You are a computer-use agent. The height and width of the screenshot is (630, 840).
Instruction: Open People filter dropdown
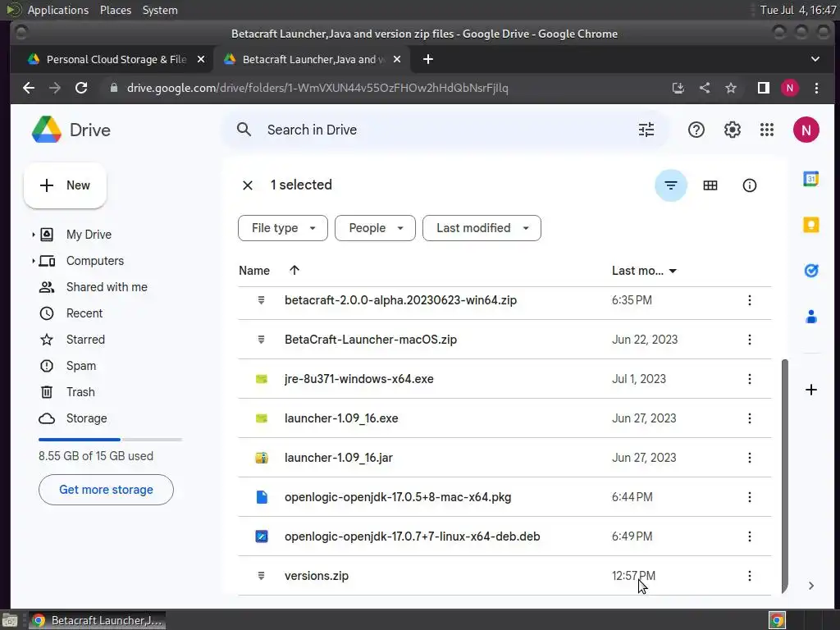375,228
